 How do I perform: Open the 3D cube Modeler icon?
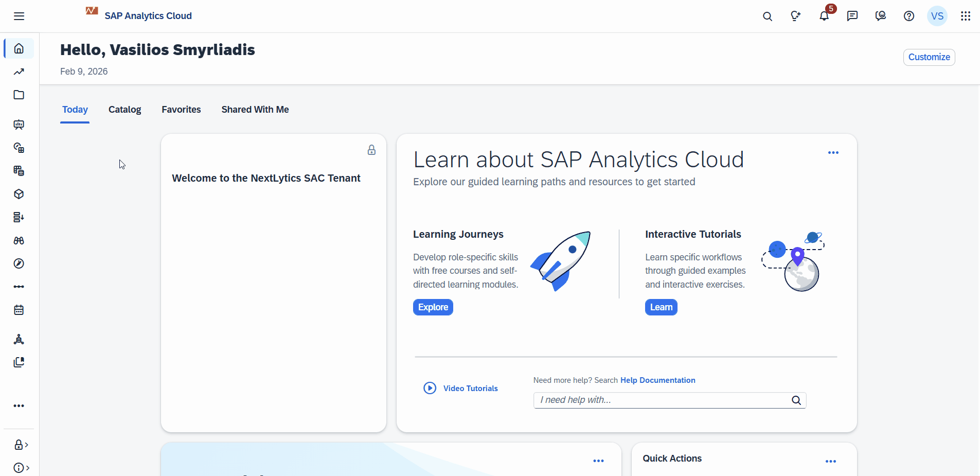click(19, 194)
